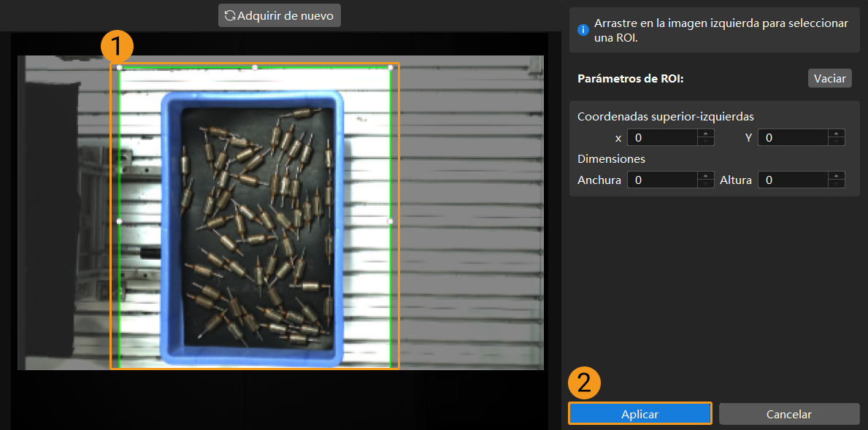This screenshot has width=868, height=430.
Task: Click the blue info icon
Action: [x=583, y=30]
